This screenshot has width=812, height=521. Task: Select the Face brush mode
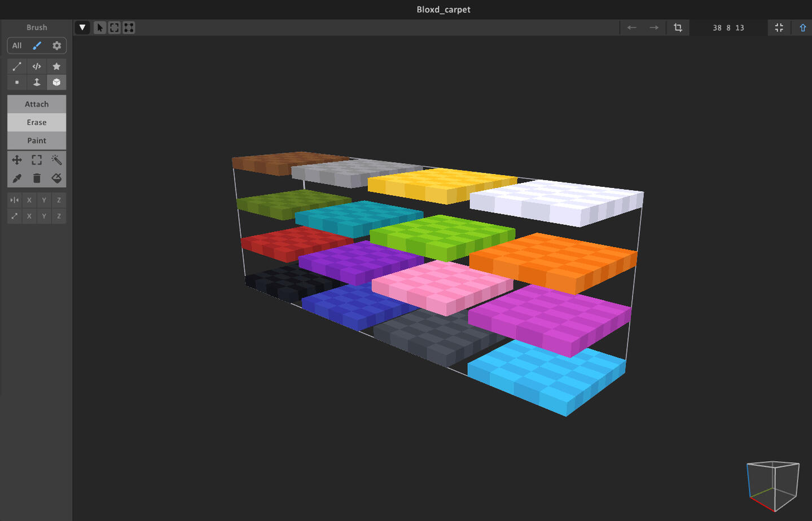(37, 82)
